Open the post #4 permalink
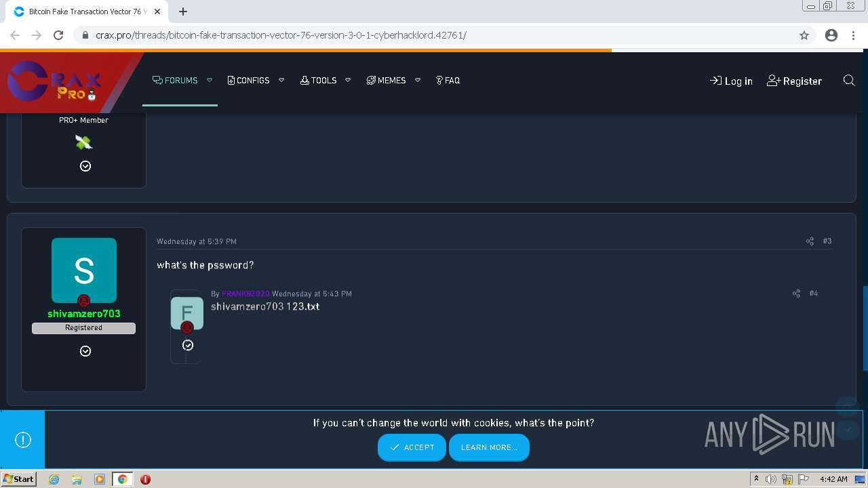This screenshot has height=488, width=868. click(814, 293)
